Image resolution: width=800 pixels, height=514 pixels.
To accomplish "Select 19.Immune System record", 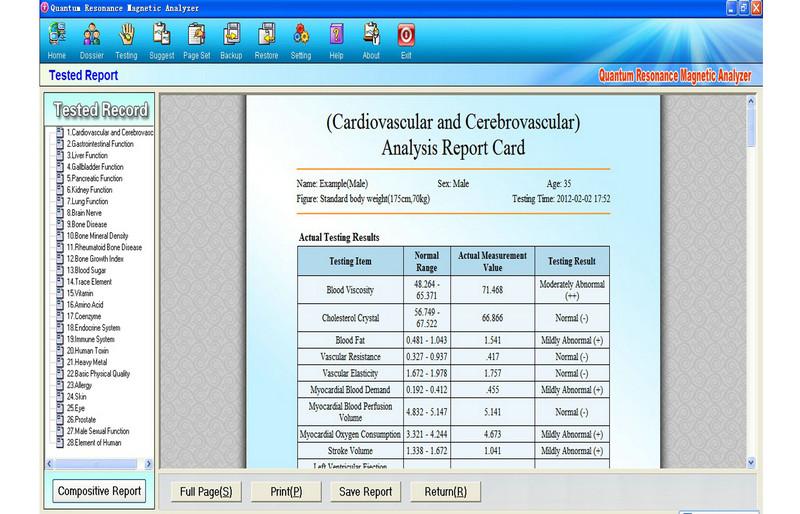I will pyautogui.click(x=90, y=339).
